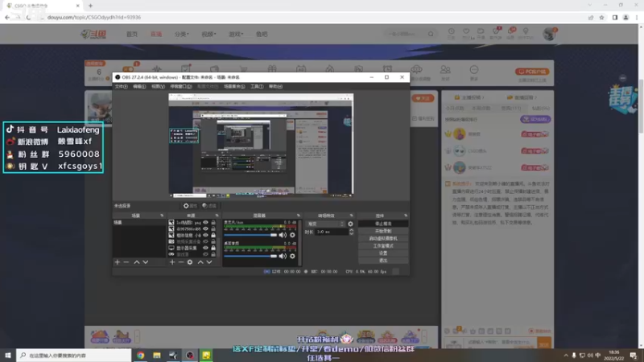Expand Douyu 视频 dropdown menu
The width and height of the screenshot is (644, 362).
[x=208, y=34]
